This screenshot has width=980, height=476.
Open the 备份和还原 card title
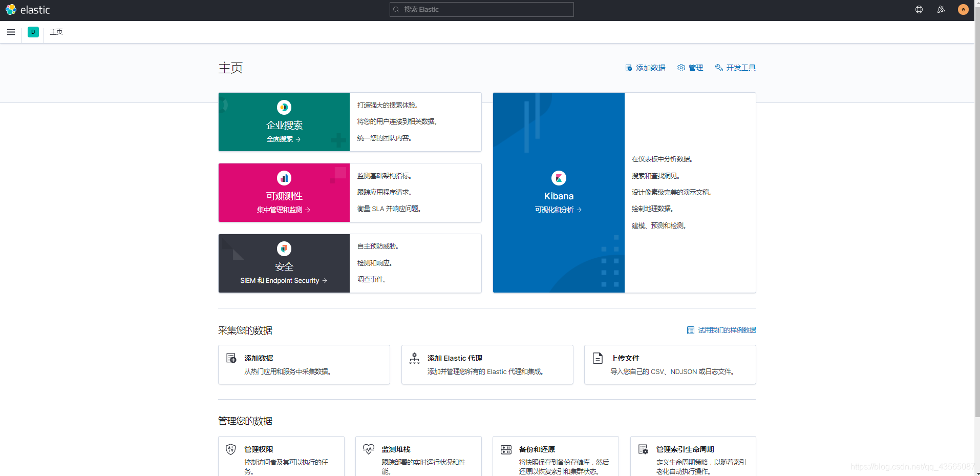[x=537, y=449]
